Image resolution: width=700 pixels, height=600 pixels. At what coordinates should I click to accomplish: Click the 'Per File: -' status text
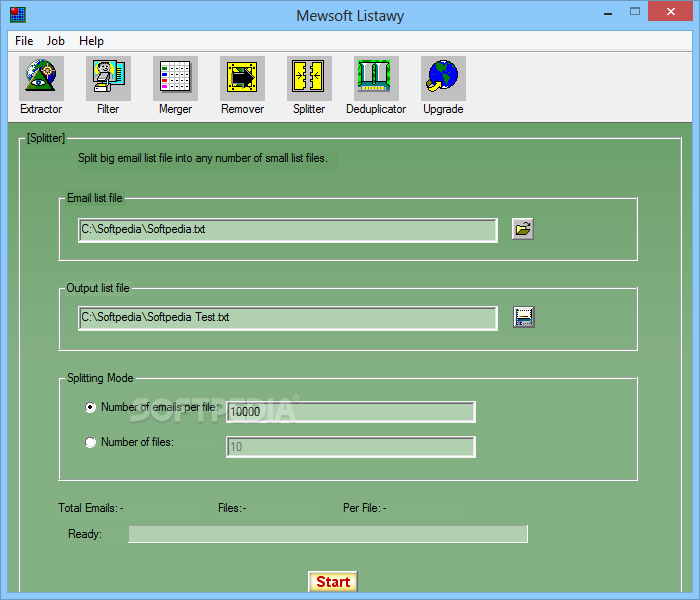[365, 508]
